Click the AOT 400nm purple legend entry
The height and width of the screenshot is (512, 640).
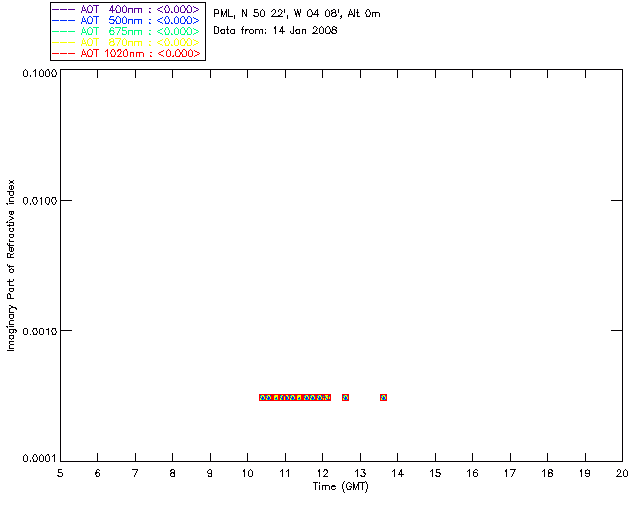(x=126, y=9)
